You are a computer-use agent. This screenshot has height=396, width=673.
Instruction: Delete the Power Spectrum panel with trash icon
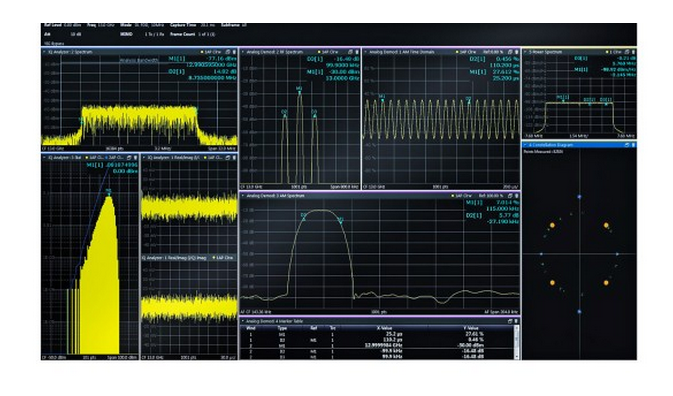point(633,52)
